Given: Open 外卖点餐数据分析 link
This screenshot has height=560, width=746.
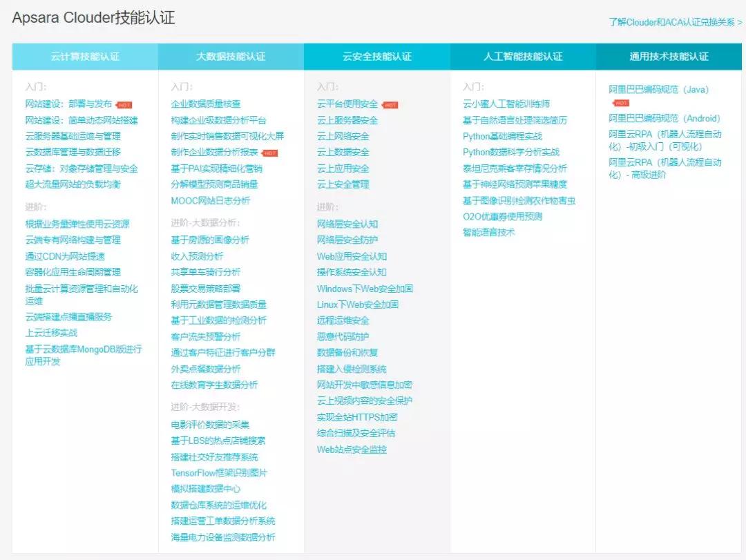Looking at the screenshot, I should 206,369.
